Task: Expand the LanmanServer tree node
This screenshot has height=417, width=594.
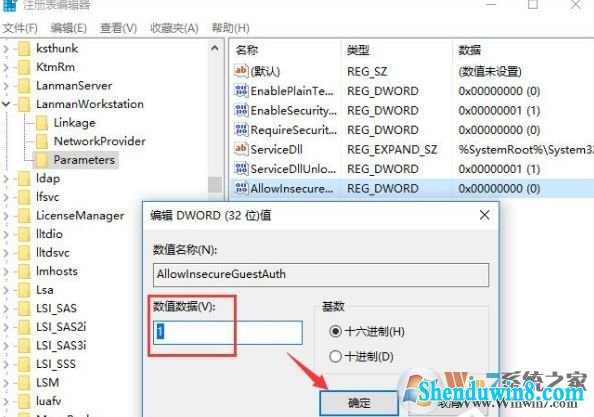Action: click(6, 86)
